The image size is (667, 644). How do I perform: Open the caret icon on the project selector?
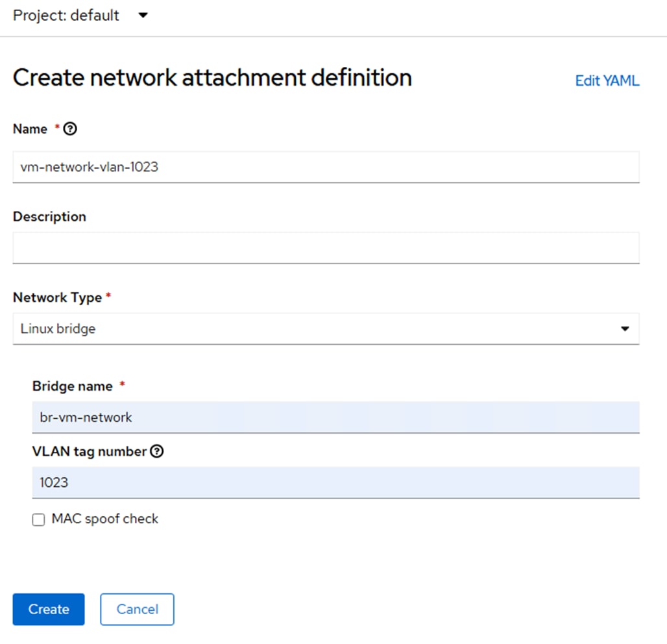point(143,15)
